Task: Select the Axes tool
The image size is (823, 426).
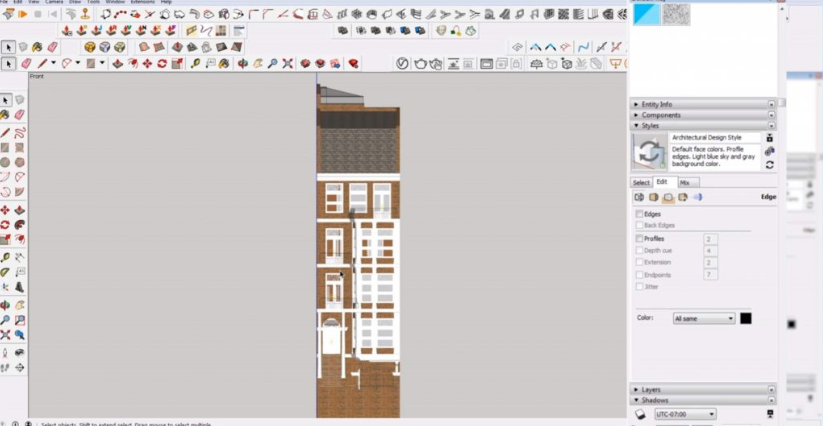Action: [x=5, y=287]
